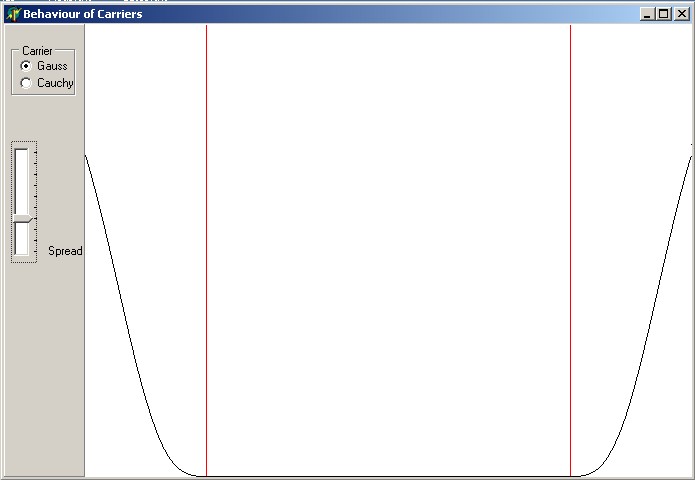The width and height of the screenshot is (695, 480).
Task: Minimize the Behaviour of Carriers window
Action: (647, 14)
